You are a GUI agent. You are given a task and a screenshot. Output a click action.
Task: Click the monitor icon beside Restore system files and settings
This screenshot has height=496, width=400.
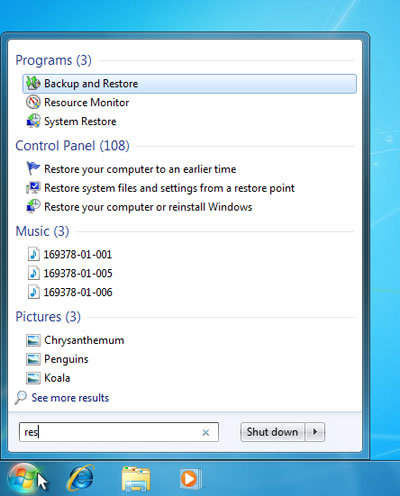click(x=33, y=188)
